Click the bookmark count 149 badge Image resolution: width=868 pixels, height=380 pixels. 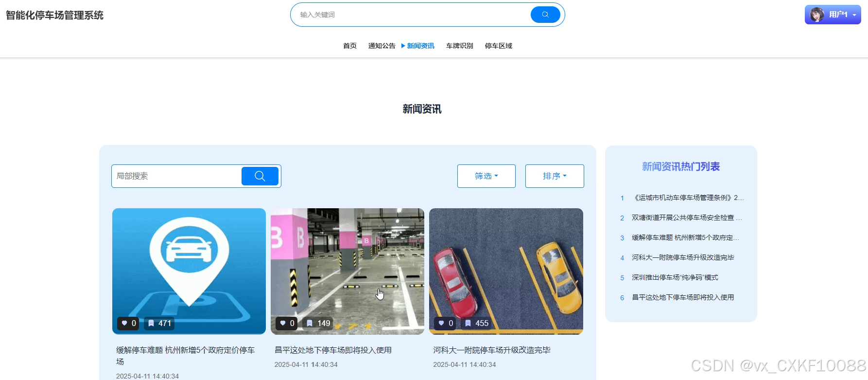[319, 323]
